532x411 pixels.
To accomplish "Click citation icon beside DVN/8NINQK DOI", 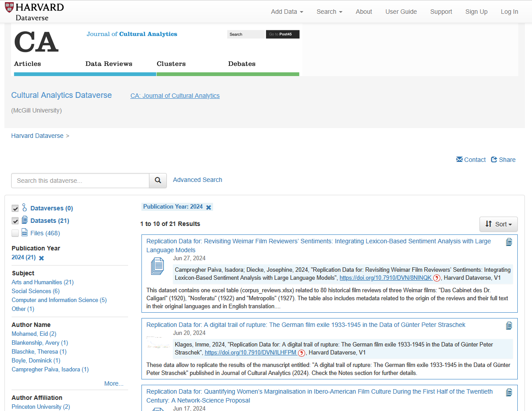I will click(437, 278).
